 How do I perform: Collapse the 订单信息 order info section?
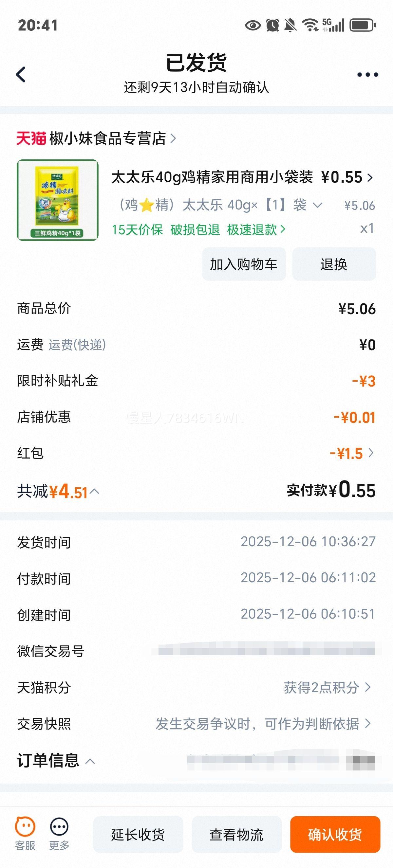[x=90, y=761]
